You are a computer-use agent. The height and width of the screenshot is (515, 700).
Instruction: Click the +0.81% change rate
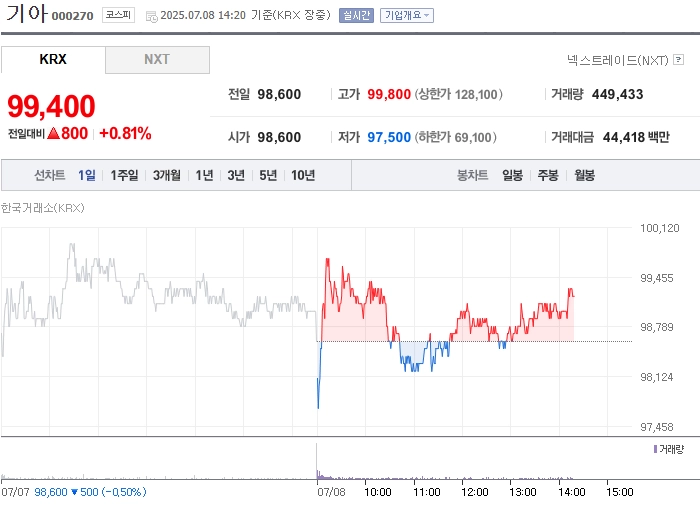click(125, 133)
